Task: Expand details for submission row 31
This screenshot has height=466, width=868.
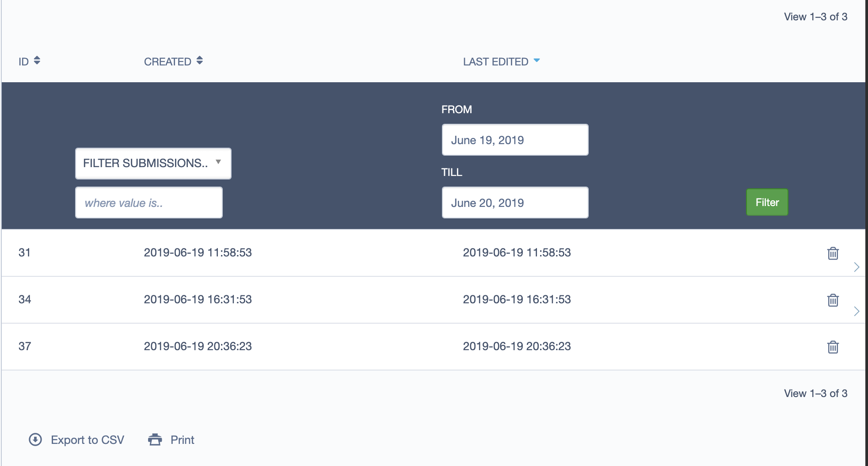Action: point(857,266)
